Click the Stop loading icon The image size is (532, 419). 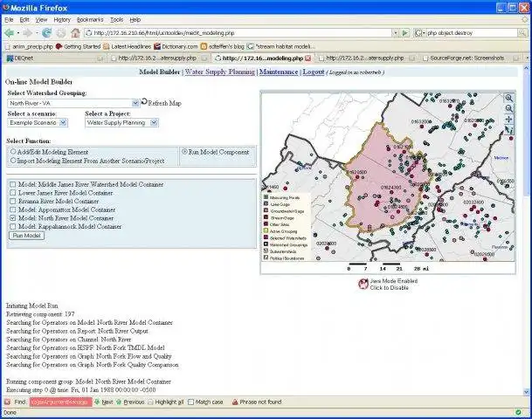(x=61, y=33)
